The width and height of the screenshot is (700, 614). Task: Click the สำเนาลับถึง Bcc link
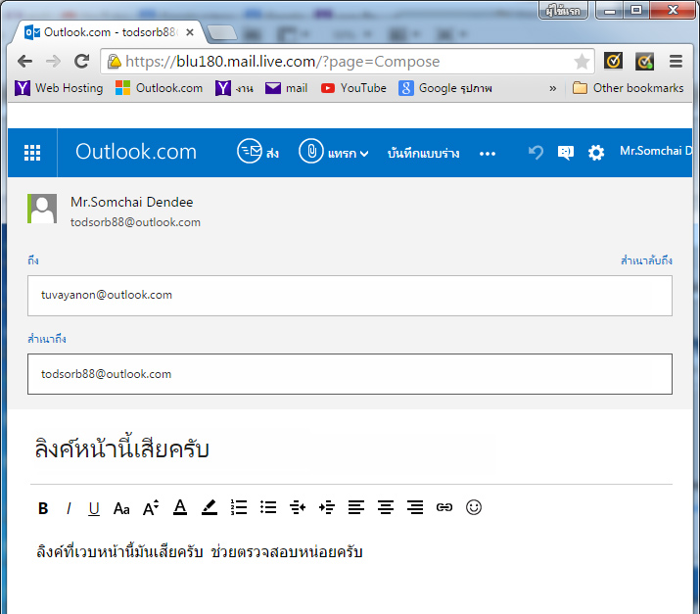pos(646,260)
